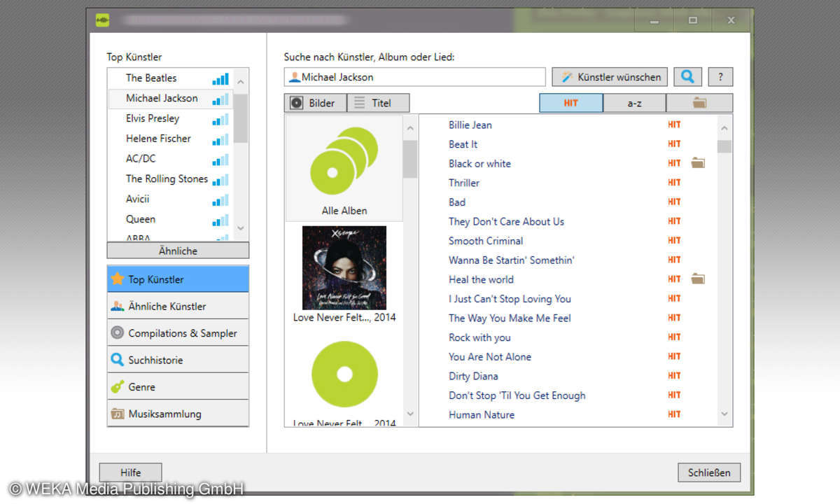Click the artist list scroll-down arrow
Image resolution: width=840 pixels, height=504 pixels.
click(241, 228)
